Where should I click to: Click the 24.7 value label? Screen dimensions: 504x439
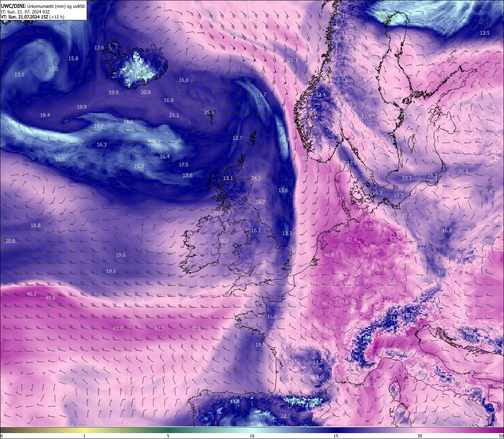pyautogui.click(x=260, y=202)
